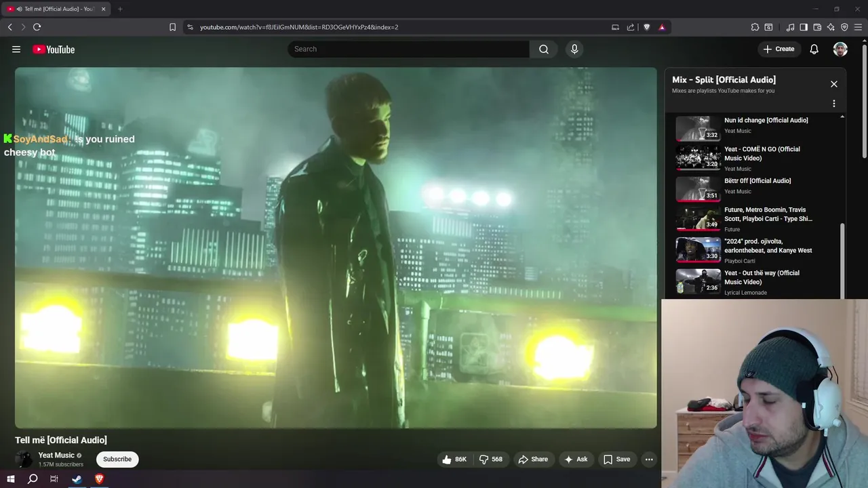
Task: Open the Yeat Music channel name
Action: (x=56, y=455)
